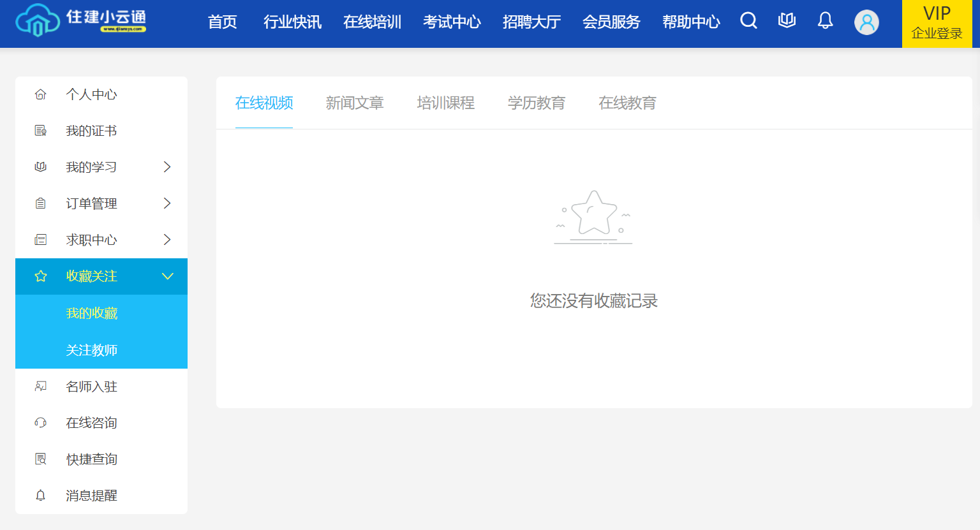Viewport: 980px width, 530px height.
Task: Switch to the 新闻文章 tab
Action: coord(355,103)
